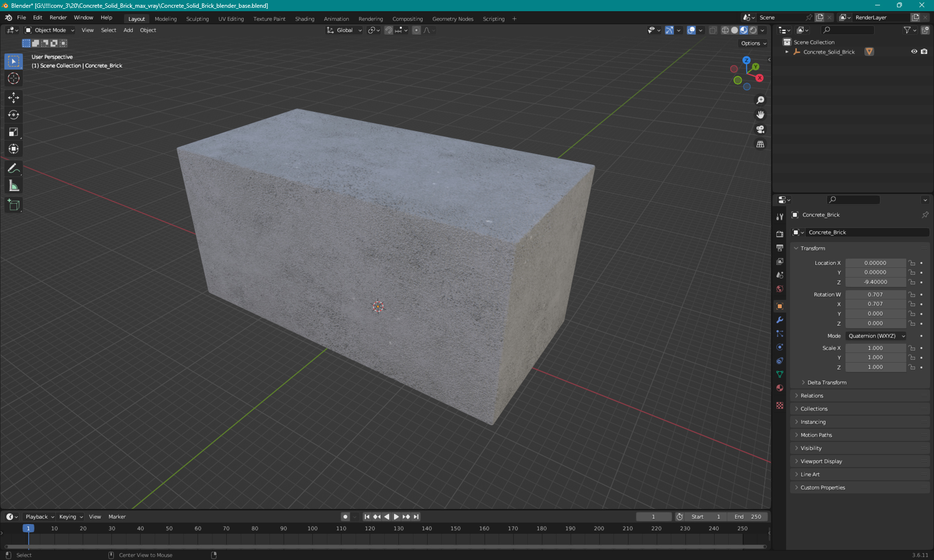Switch orthographic perspective grid icon
The height and width of the screenshot is (560, 934).
760,144
